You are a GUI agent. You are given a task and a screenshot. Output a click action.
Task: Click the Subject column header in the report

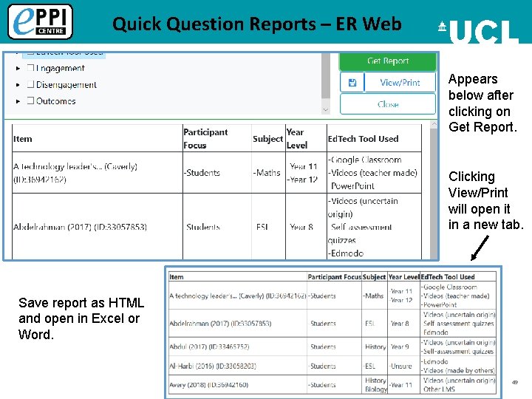click(268, 138)
